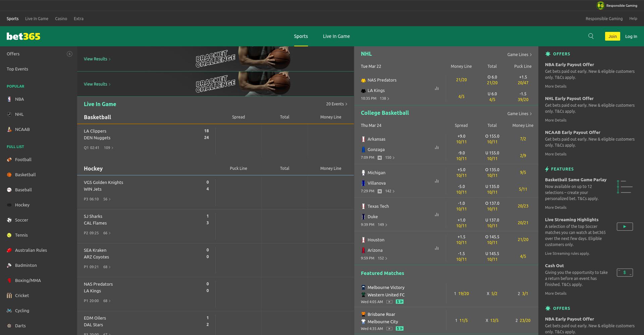644x335 pixels.
Task: Open stats icon for Houston vs Arizona
Action: [437, 248]
